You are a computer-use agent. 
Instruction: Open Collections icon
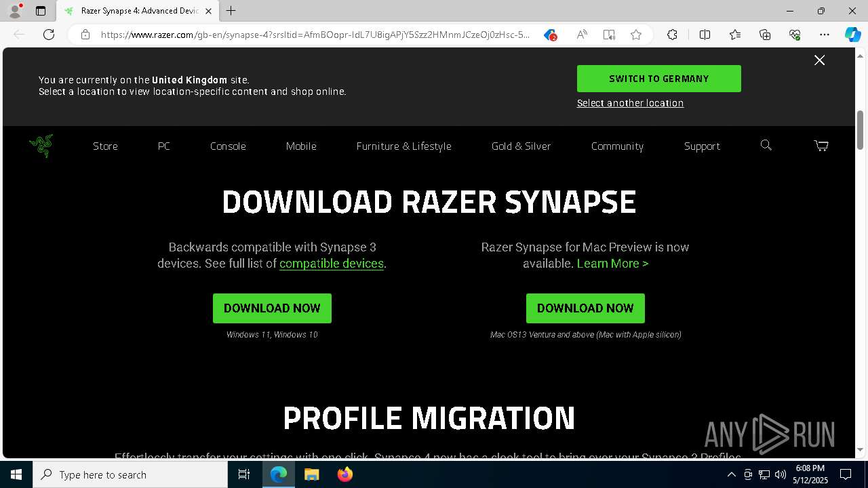point(765,35)
